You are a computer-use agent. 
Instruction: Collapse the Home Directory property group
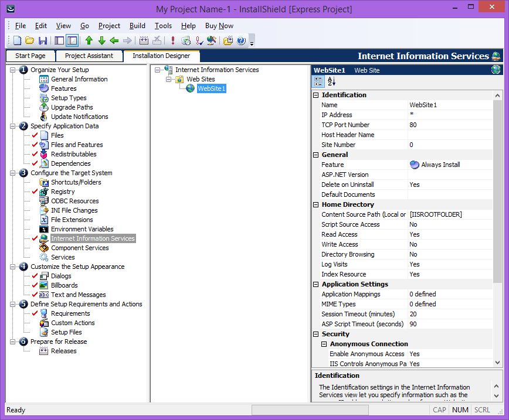point(316,204)
